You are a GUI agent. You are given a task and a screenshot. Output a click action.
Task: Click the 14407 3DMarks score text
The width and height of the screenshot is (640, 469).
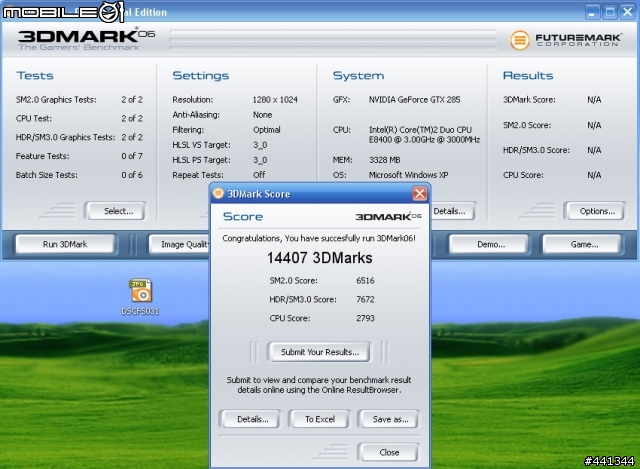[320, 258]
